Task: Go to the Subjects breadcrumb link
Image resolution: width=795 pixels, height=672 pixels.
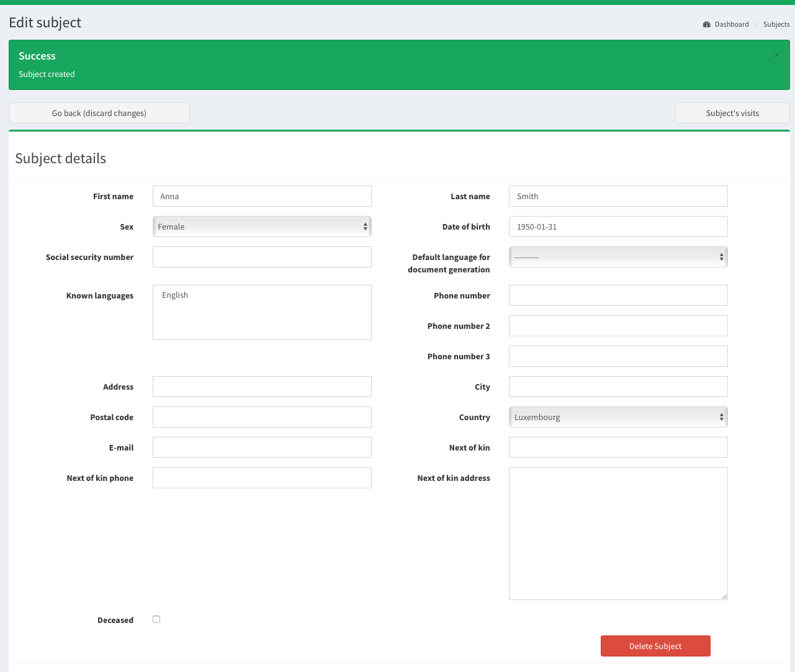Action: pyautogui.click(x=776, y=25)
